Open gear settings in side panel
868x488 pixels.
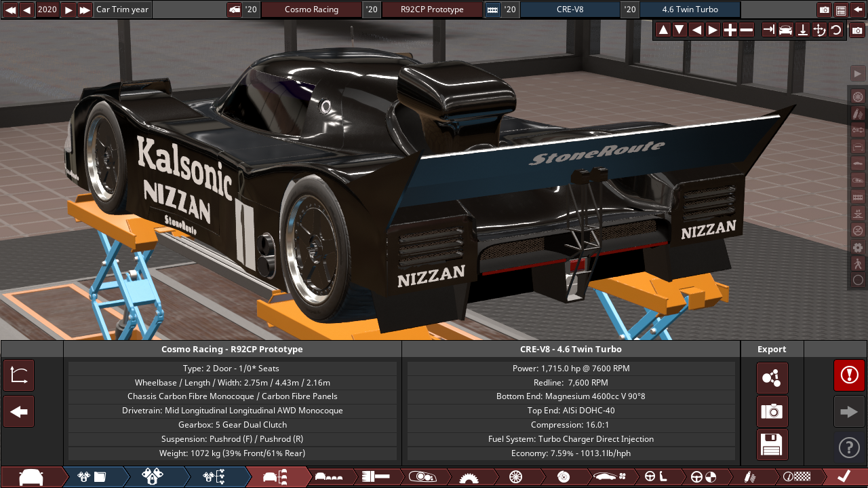858,247
